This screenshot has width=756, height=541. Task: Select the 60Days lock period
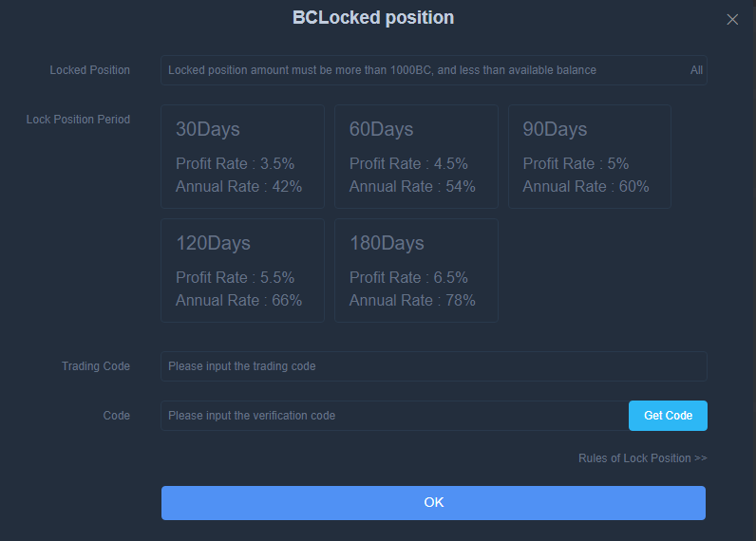pyautogui.click(x=416, y=156)
